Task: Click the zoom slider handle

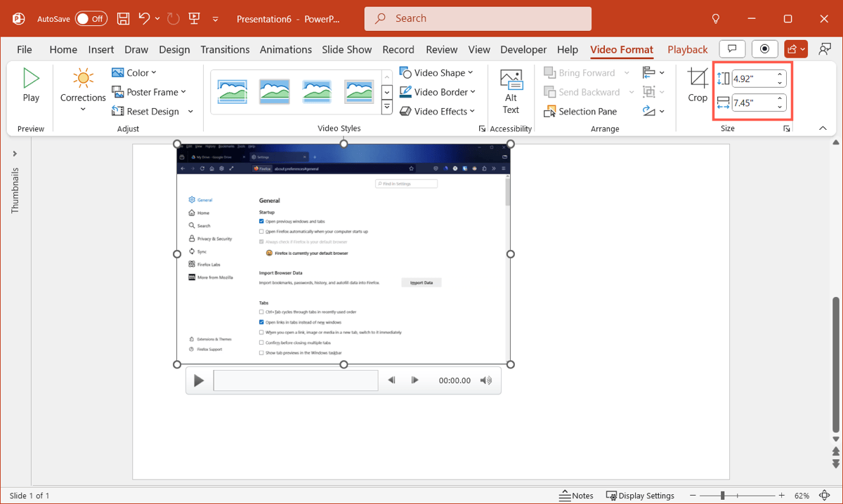Action: tap(723, 496)
